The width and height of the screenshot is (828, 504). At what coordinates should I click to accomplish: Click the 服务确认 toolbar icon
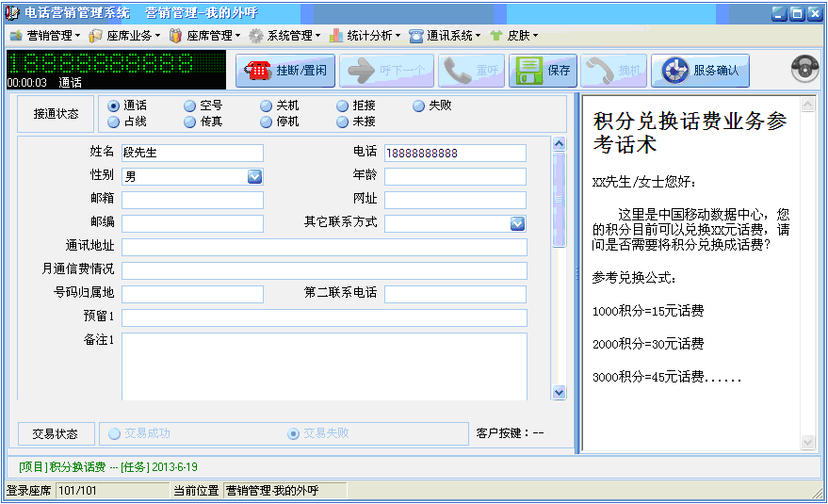(x=675, y=71)
